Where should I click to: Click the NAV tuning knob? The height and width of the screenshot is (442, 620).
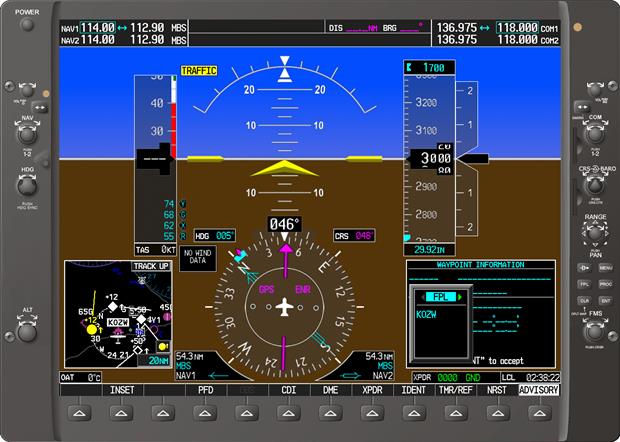[x=27, y=135]
